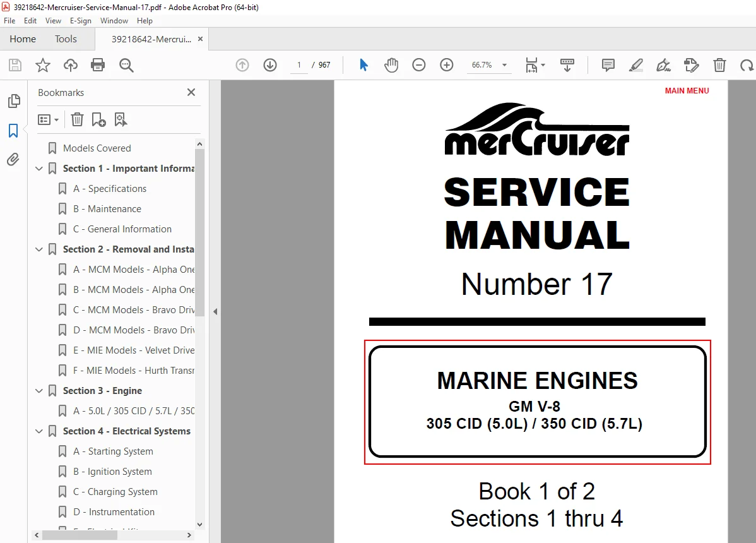Switch to the Tools tab
The image size is (756, 543).
point(66,39)
